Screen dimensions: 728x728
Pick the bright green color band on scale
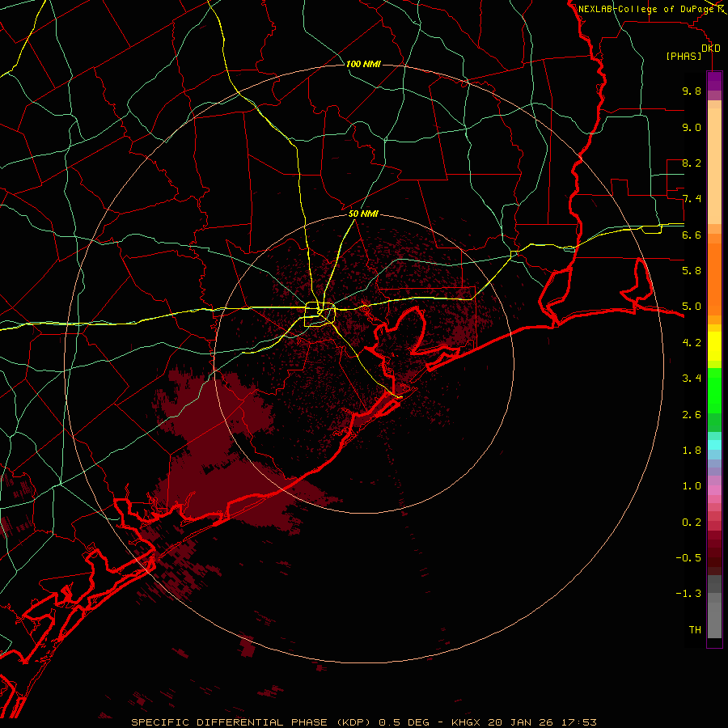[x=714, y=390]
